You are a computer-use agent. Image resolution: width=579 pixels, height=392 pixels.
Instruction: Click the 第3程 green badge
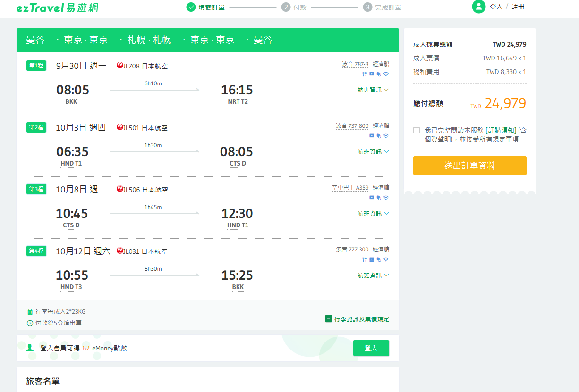[x=36, y=189]
